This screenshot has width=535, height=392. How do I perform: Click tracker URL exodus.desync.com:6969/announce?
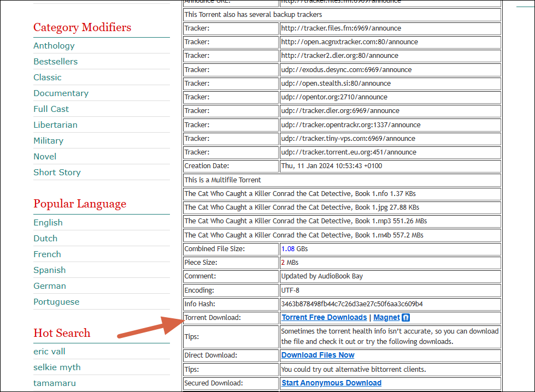[x=346, y=69]
